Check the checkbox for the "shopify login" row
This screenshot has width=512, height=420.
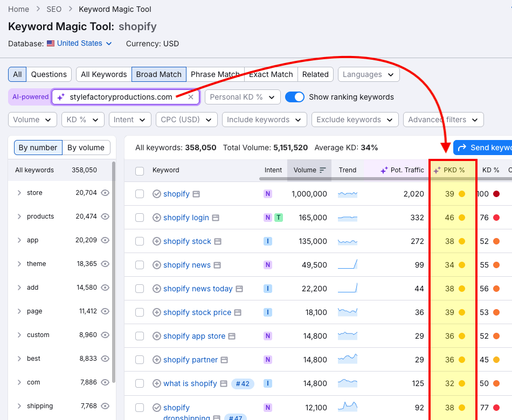pos(140,218)
